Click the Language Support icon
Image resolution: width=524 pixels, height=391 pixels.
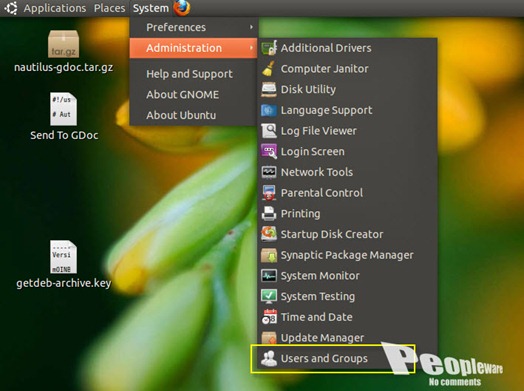(x=269, y=110)
